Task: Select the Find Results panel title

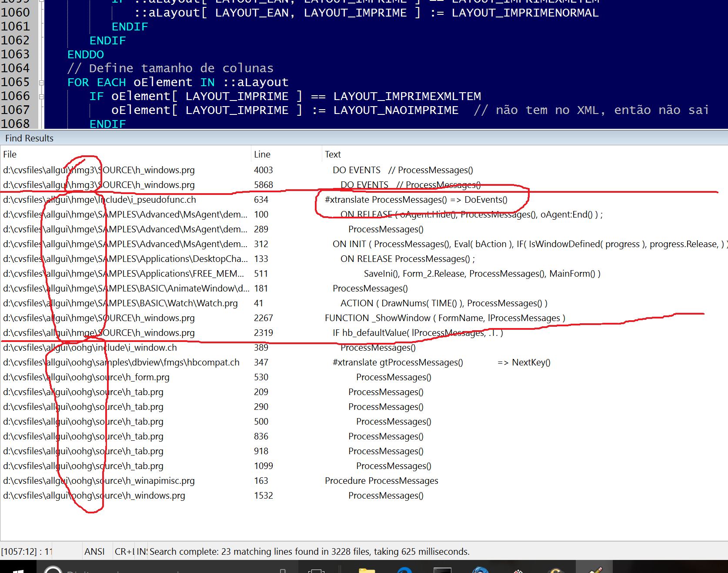Action: (29, 138)
